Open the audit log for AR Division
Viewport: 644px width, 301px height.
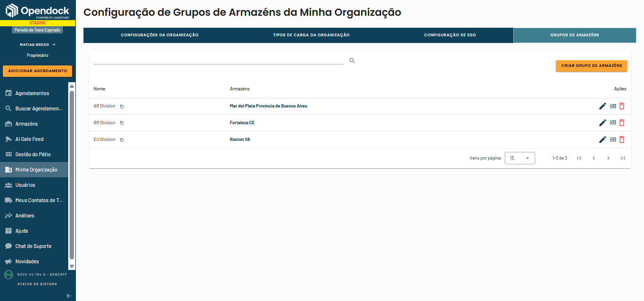[613, 106]
